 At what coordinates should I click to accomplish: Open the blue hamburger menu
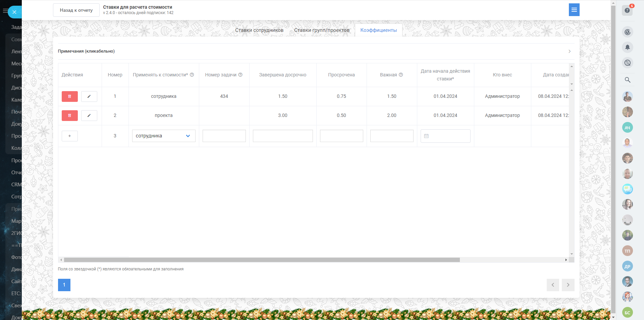coord(574,10)
